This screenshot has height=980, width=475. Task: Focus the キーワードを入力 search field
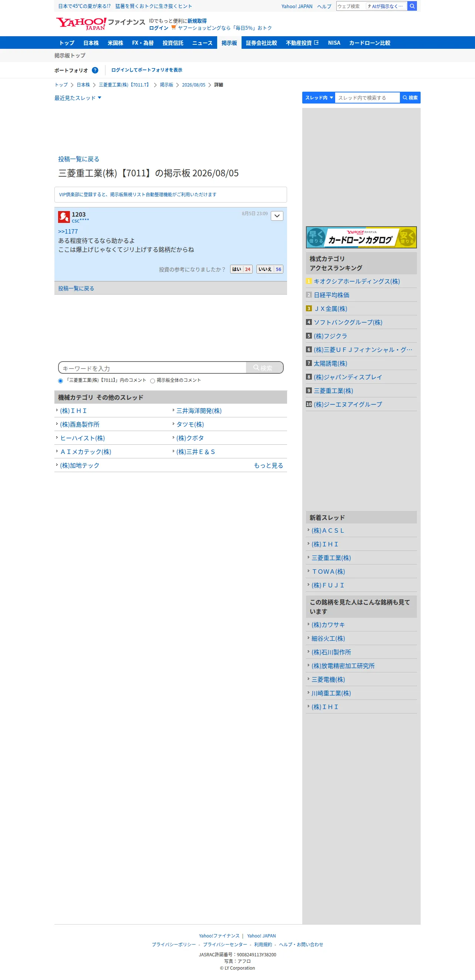tap(153, 368)
